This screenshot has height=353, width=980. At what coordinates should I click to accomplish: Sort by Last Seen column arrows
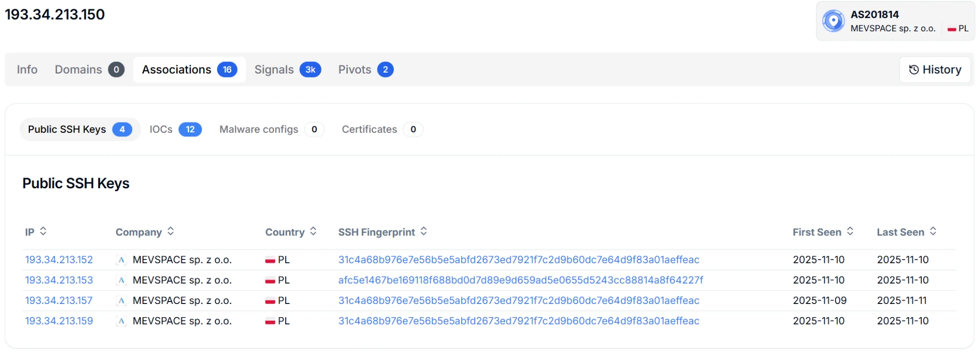pos(933,231)
